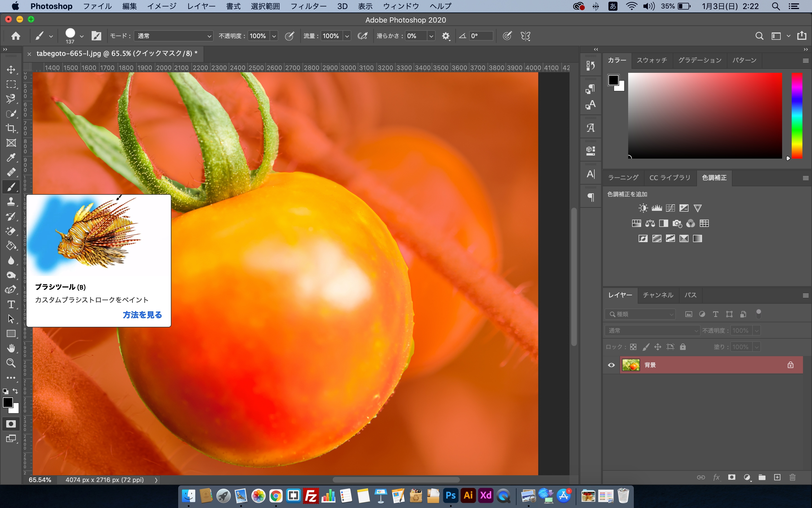Select the Blur tool
The width and height of the screenshot is (812, 508).
(x=11, y=260)
